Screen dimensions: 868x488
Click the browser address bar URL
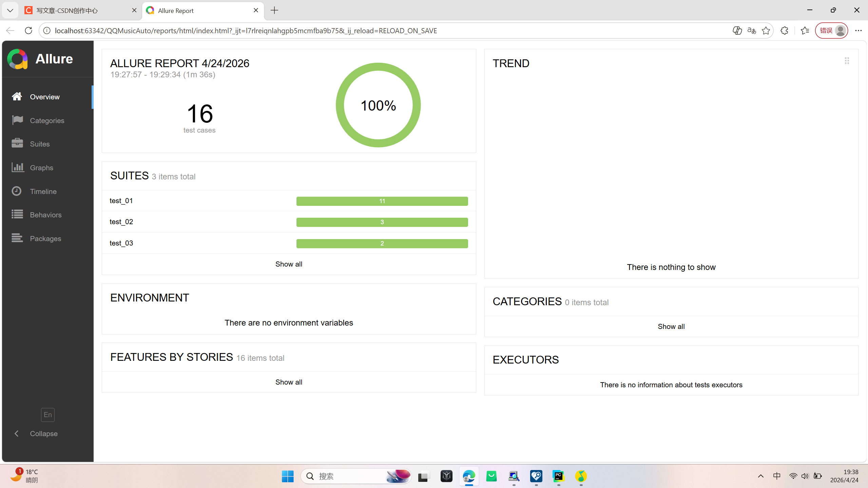tap(246, 31)
